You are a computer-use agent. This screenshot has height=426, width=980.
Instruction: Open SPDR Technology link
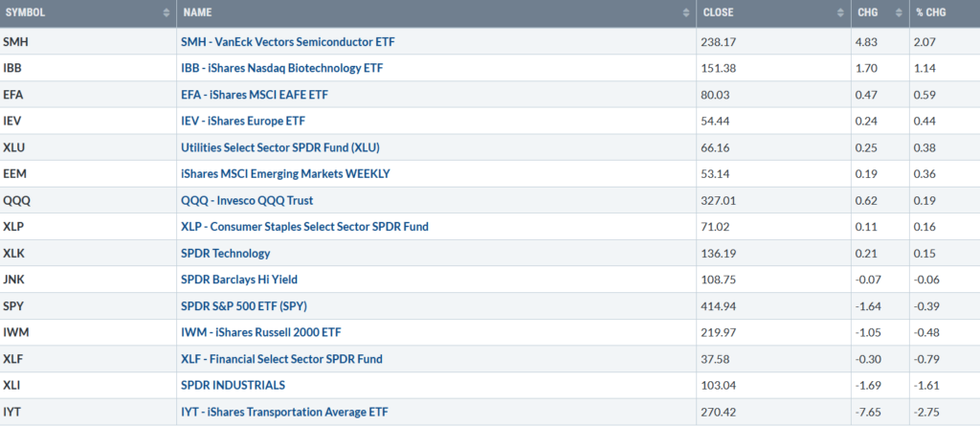click(225, 254)
